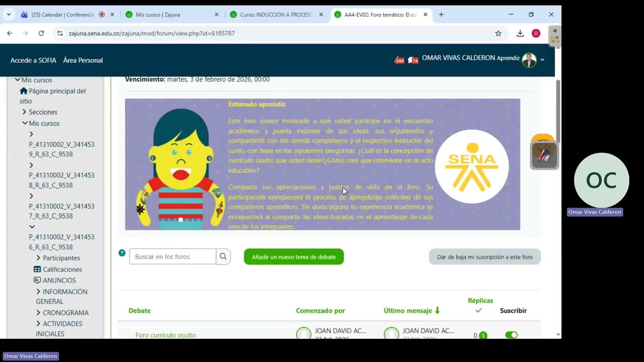
Task: Collapse the top Mis cursos navigation node
Action: 18,80
